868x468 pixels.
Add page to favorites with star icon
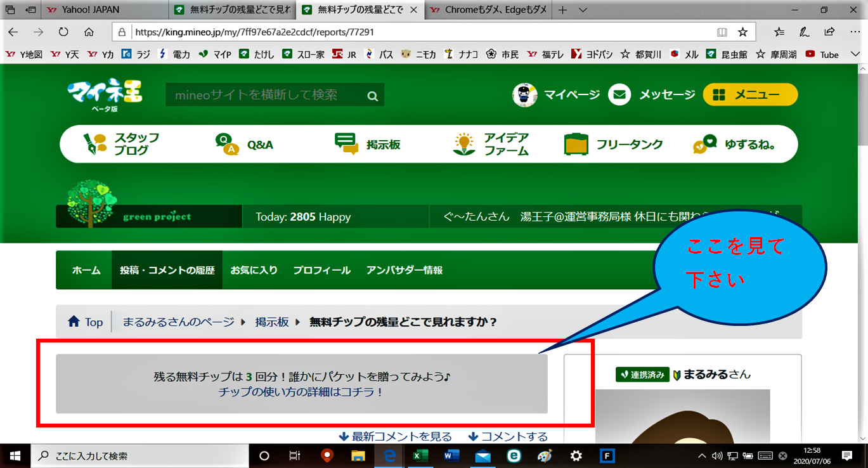[x=742, y=32]
